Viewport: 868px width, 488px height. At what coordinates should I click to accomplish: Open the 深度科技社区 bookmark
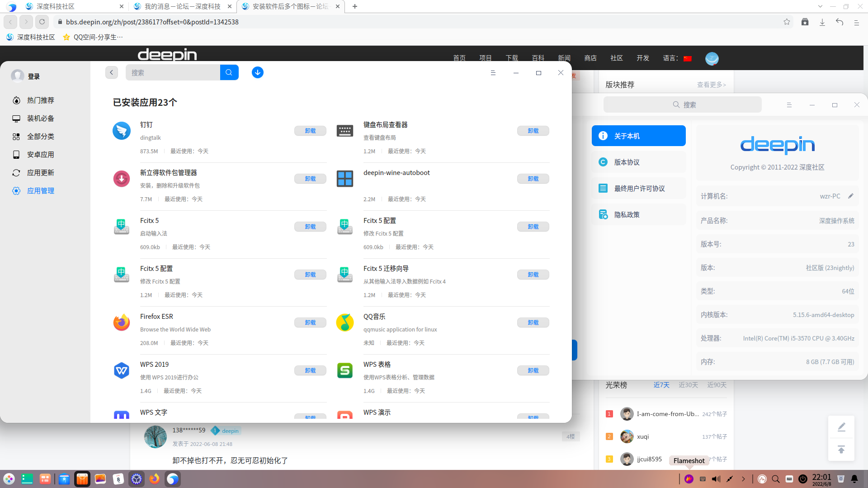click(31, 37)
